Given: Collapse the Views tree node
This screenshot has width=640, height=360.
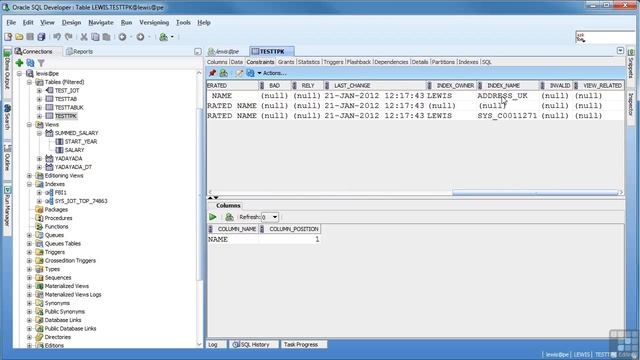Looking at the screenshot, I should pos(29,124).
